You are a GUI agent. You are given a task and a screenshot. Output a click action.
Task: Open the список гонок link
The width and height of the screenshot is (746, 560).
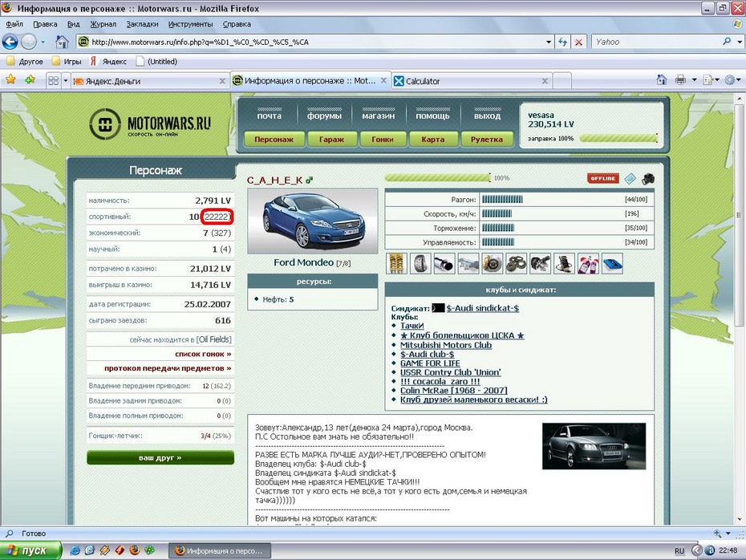(203, 354)
